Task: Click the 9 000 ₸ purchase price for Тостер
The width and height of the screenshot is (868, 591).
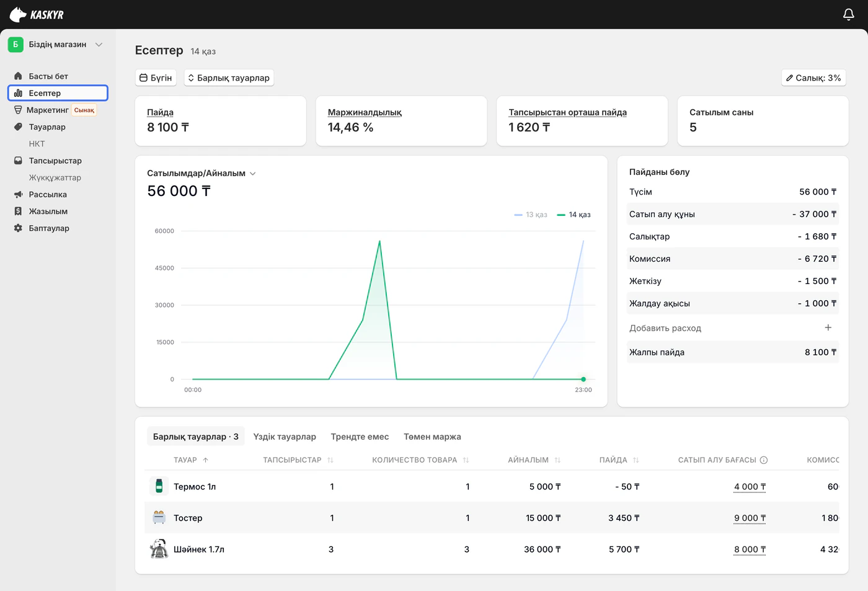Action: [x=750, y=518]
